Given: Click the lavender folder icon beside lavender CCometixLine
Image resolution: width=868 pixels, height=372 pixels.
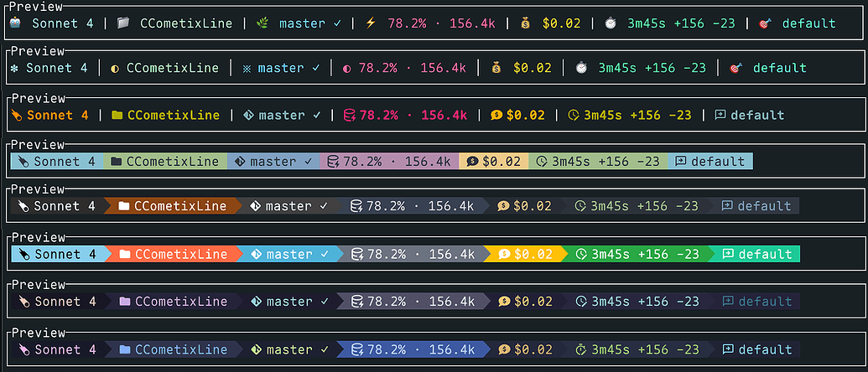Looking at the screenshot, I should [x=125, y=302].
